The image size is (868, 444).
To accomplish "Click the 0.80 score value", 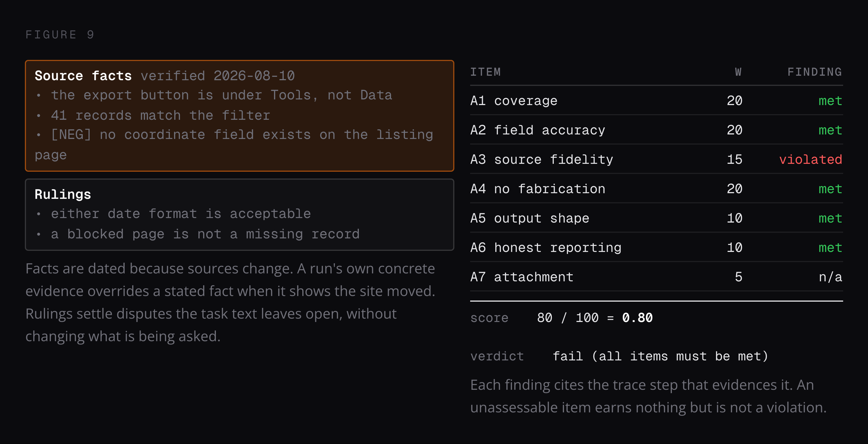I will (x=637, y=318).
